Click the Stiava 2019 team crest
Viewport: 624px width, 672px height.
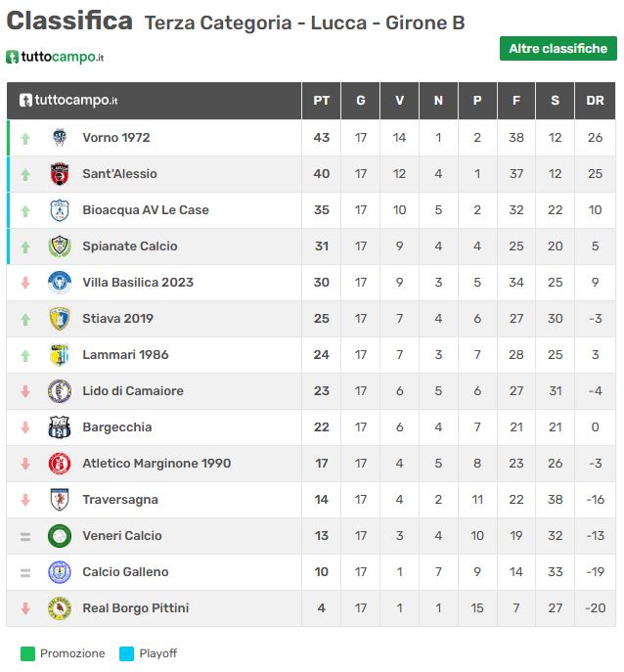60,319
